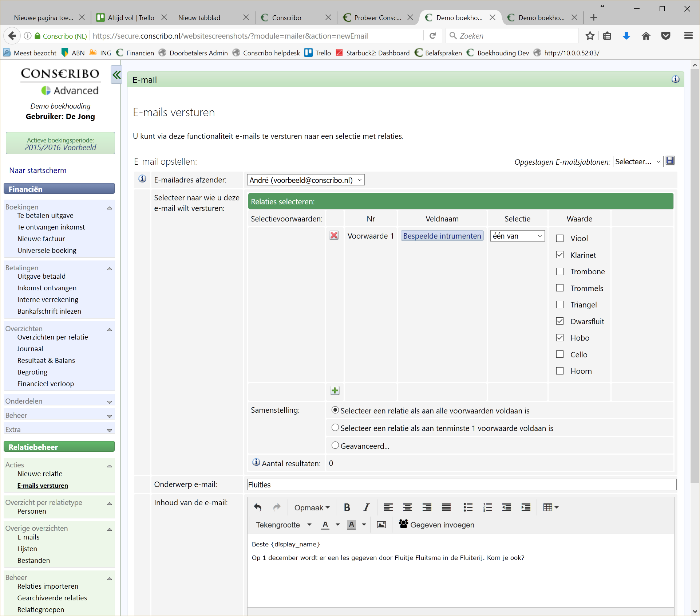Image resolution: width=700 pixels, height=616 pixels.
Task: Click the Bespeelde intrumenten field button
Action: pyautogui.click(x=442, y=236)
